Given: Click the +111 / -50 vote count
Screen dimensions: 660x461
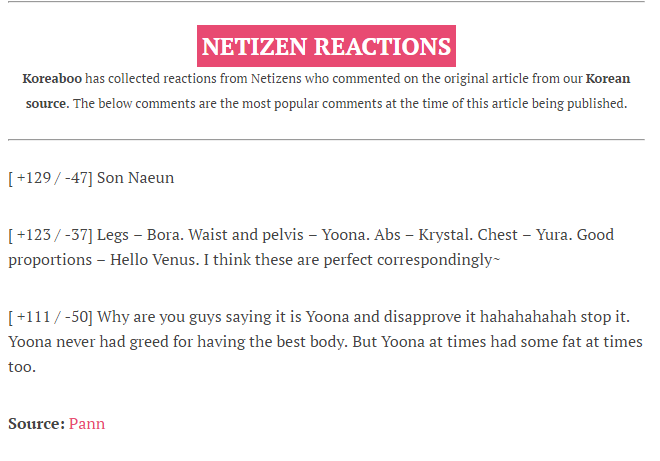Looking at the screenshot, I should point(51,317).
